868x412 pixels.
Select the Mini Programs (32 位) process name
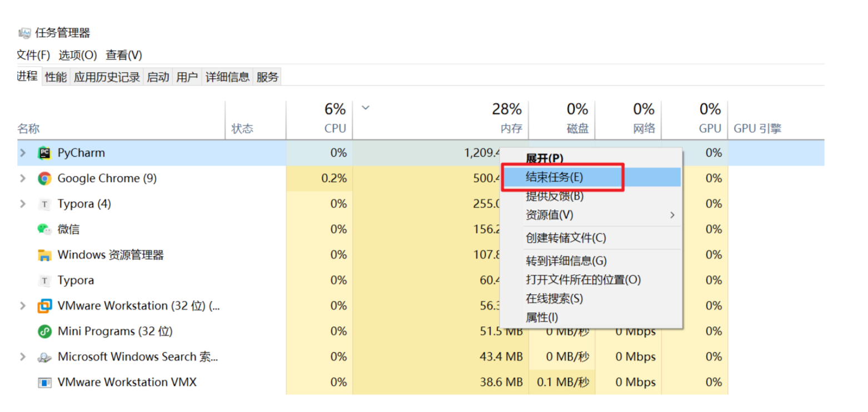(x=115, y=331)
